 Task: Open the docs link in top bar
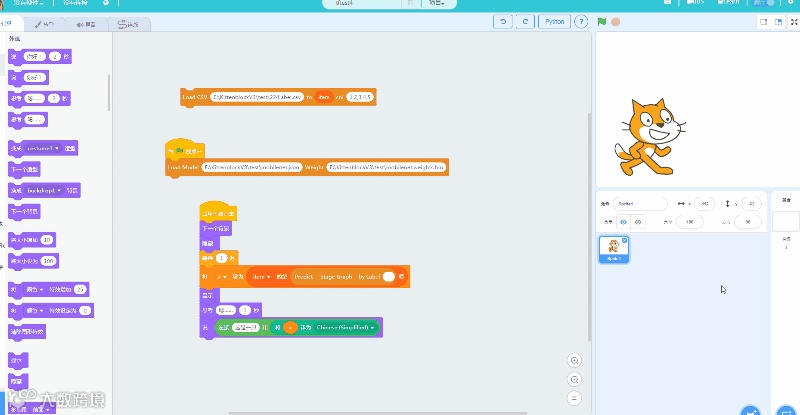695,3
